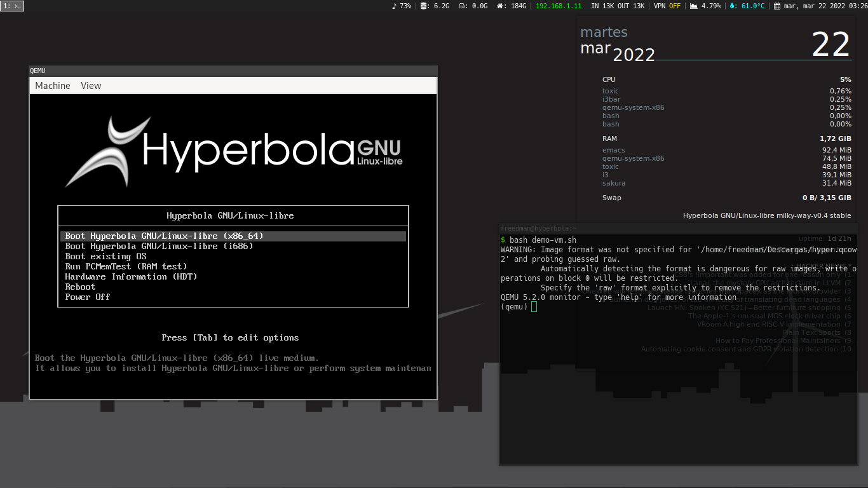Click 'milky-way-v0.4 stable' version line
Viewport: 868px width, 488px height.
767,215
